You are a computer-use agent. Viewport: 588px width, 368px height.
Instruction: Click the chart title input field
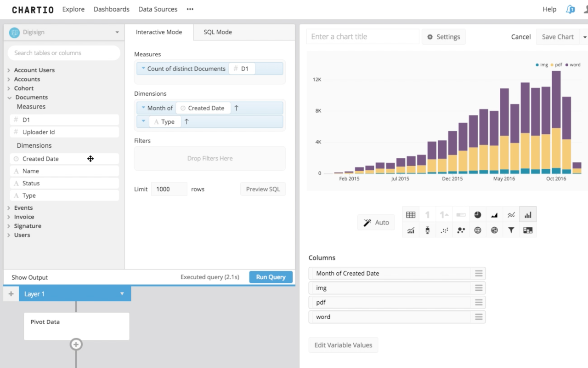pyautogui.click(x=362, y=37)
